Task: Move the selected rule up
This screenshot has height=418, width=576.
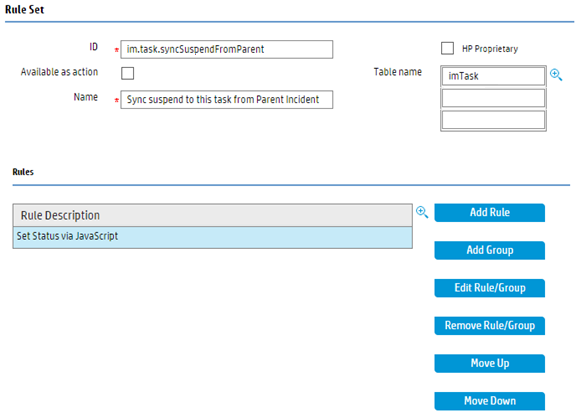Action: 489,364
